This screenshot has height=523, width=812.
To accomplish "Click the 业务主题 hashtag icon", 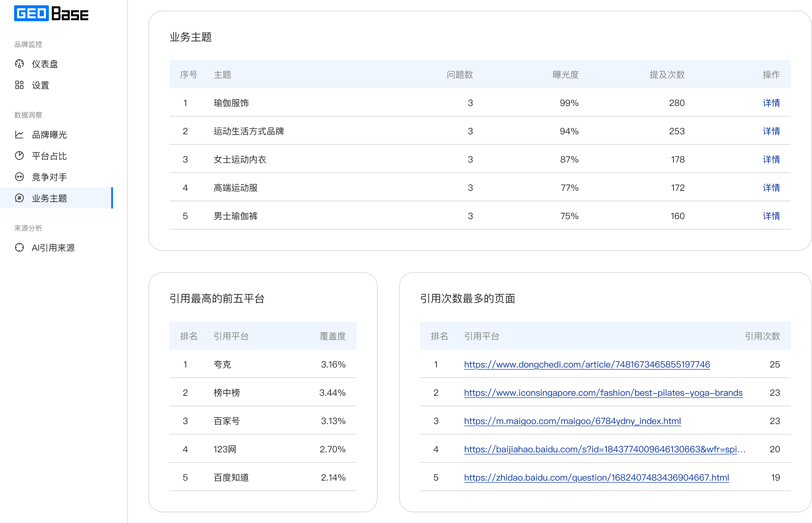I will (19, 198).
